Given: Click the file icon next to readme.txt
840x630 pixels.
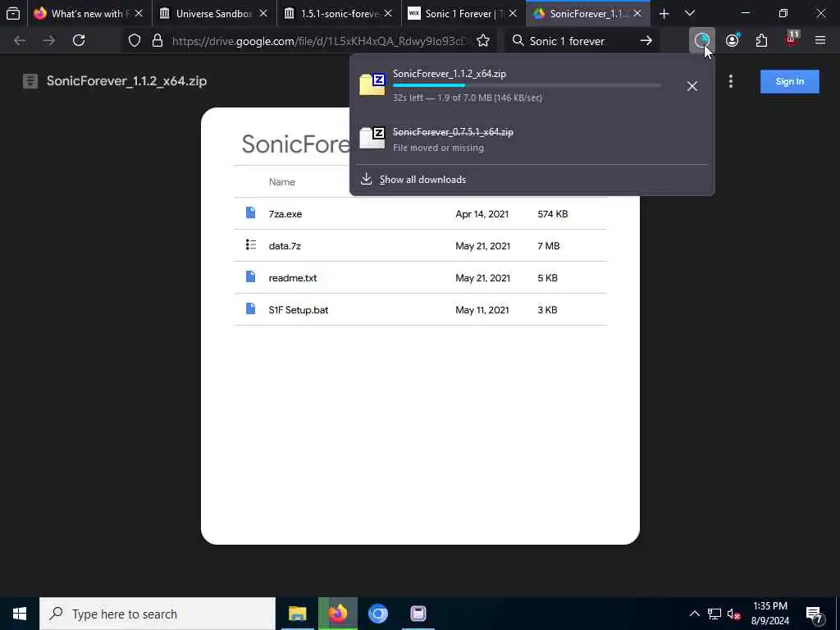Looking at the screenshot, I should click(250, 276).
